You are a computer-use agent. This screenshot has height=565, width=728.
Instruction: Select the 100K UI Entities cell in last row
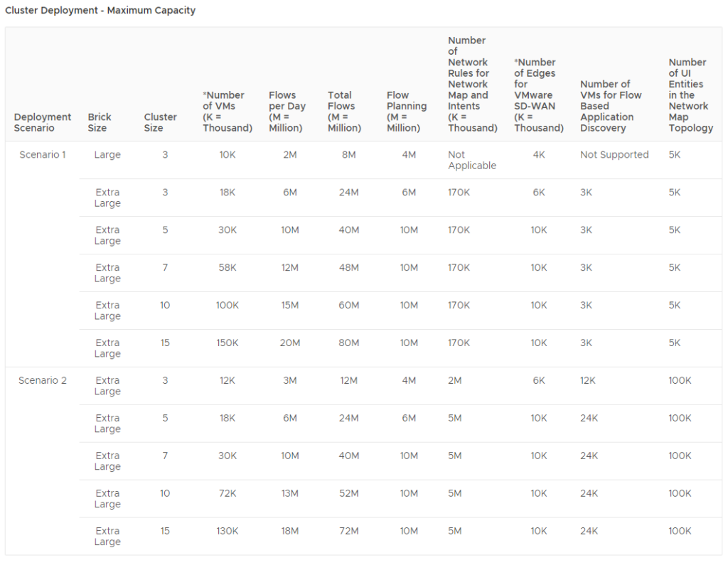pyautogui.click(x=680, y=531)
